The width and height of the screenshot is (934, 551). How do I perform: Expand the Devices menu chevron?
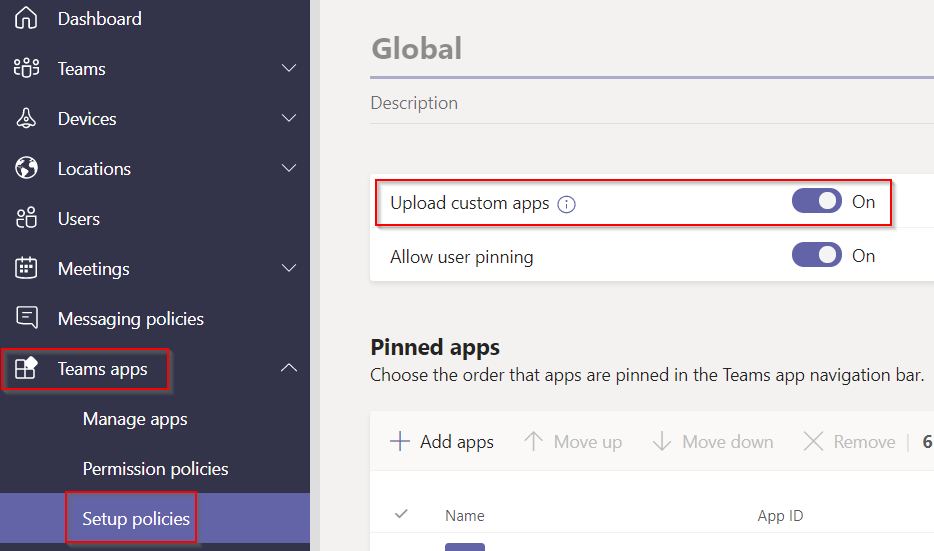pyautogui.click(x=289, y=118)
